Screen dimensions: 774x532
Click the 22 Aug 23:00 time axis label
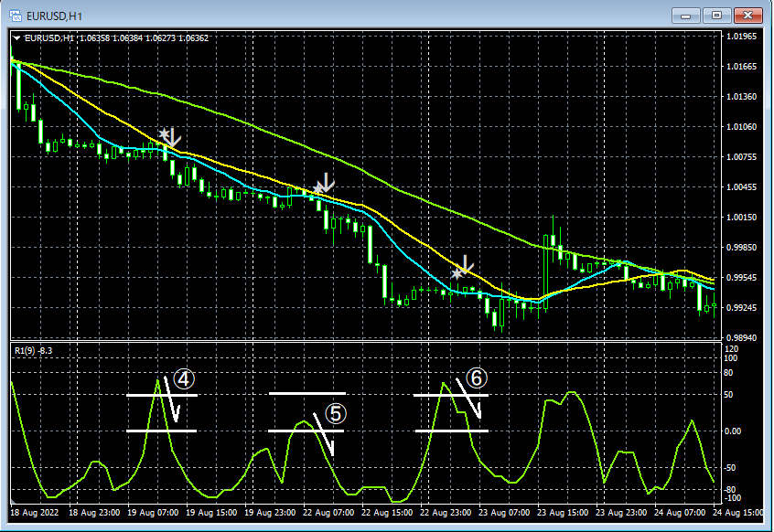click(x=446, y=513)
